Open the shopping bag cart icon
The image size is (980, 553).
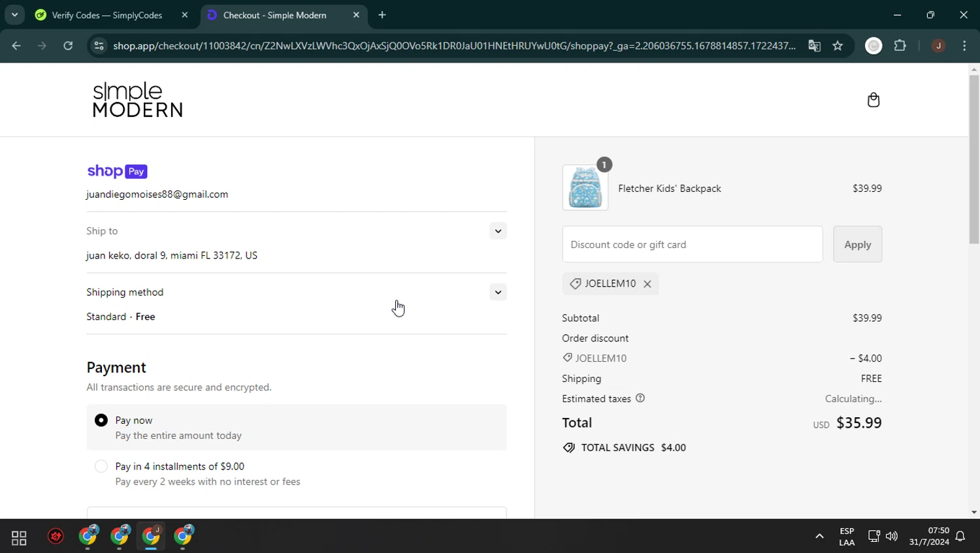pos(874,100)
